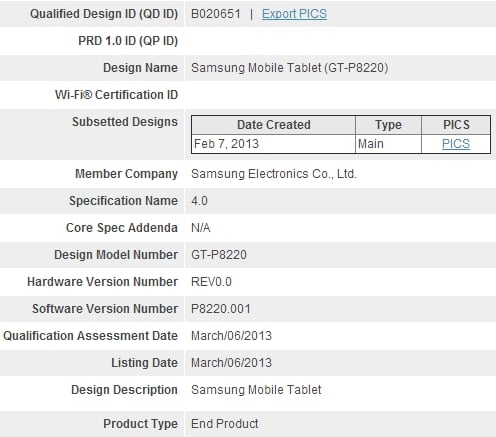
Task: Select the Samsung Electronics Co., Ltd. text
Action: (274, 174)
